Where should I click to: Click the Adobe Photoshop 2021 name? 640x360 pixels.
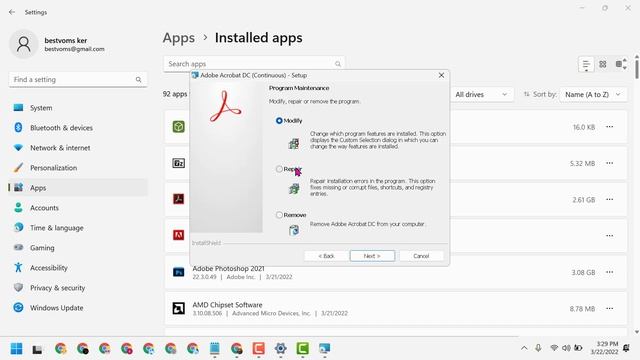[x=229, y=269]
